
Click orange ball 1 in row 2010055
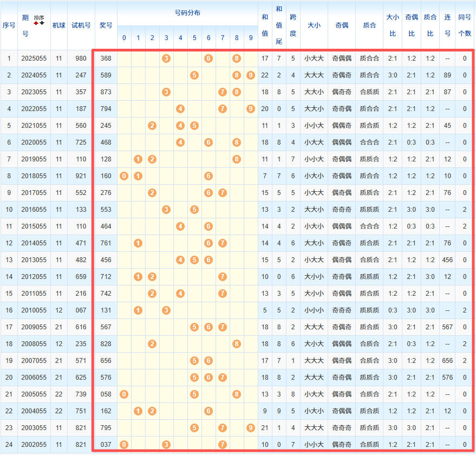(138, 310)
